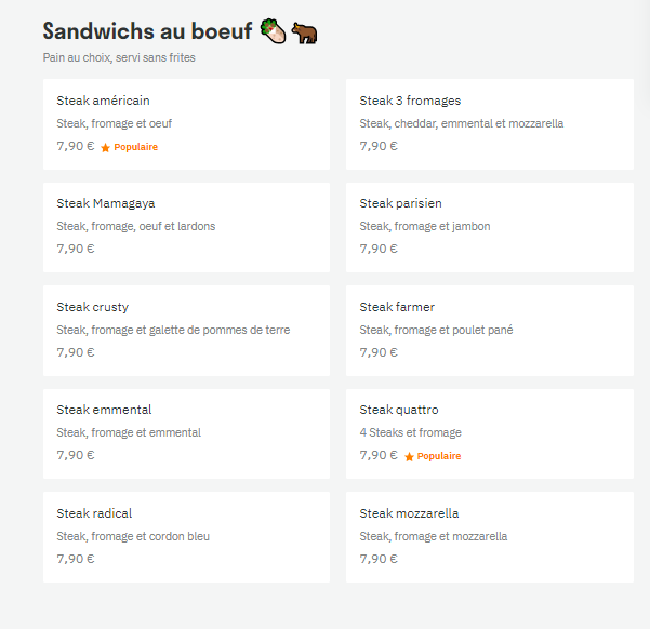Choose the Steak quattro sandwich
The width and height of the screenshot is (650, 629).
(490, 434)
